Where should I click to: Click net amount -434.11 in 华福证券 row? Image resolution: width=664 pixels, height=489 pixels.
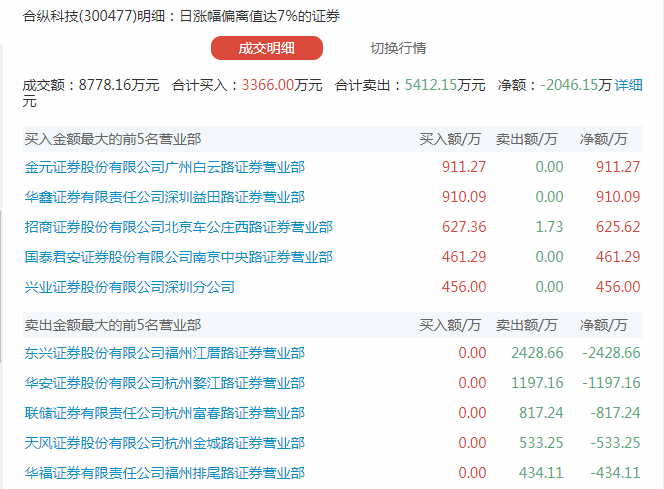615,473
